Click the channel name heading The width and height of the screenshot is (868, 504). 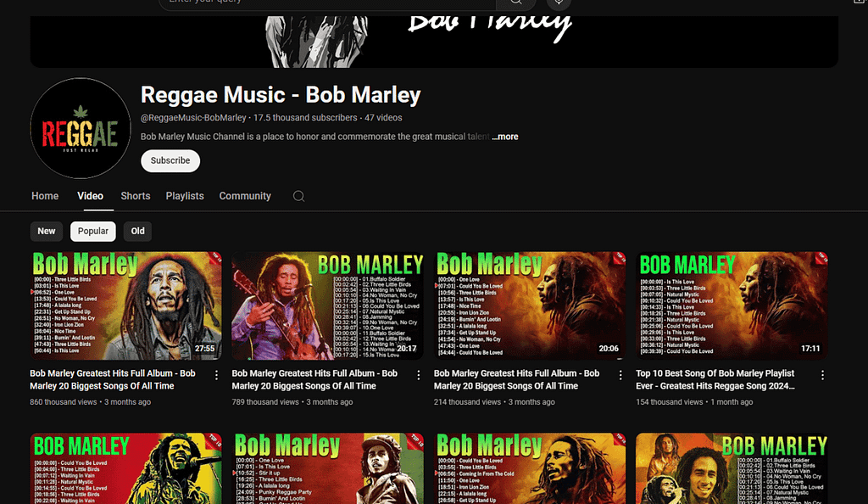pos(281,95)
